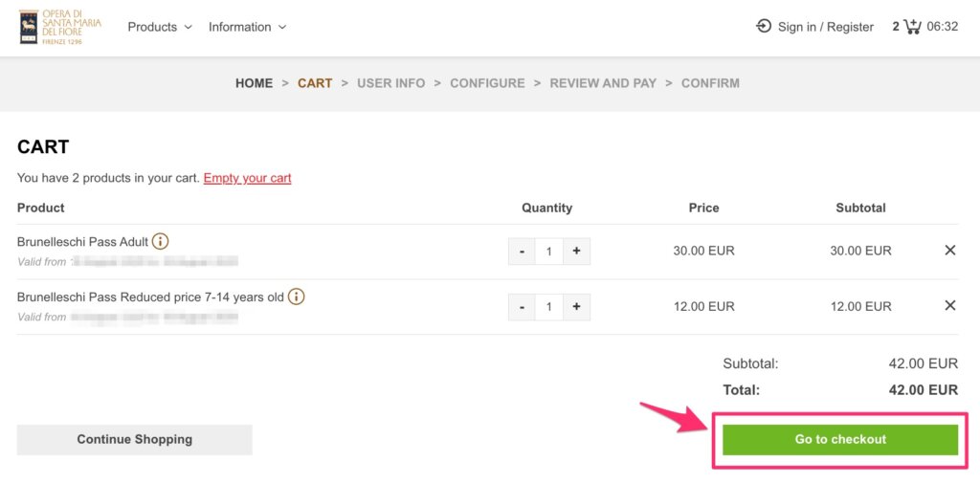Show info for Brunelleschi Pass Adult
The height and width of the screenshot is (484, 980).
[x=161, y=242]
